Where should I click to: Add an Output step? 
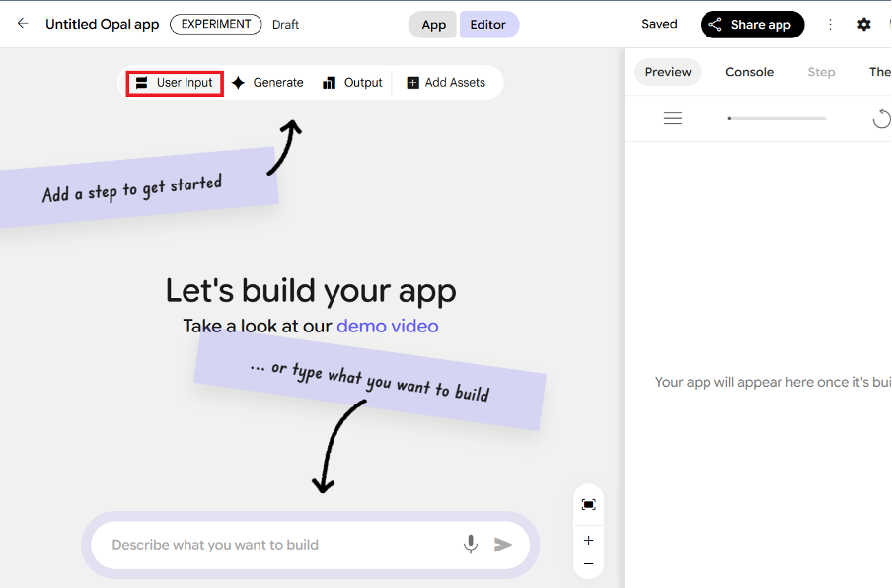352,83
